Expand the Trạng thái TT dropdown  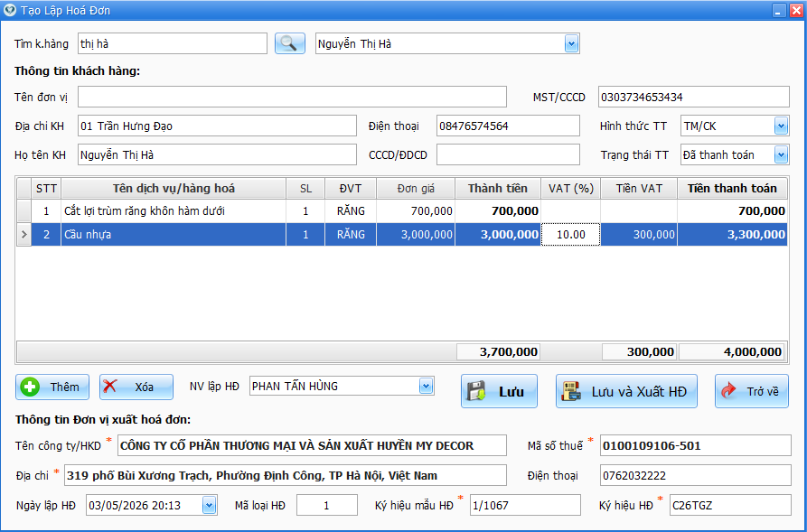pyautogui.click(x=781, y=154)
